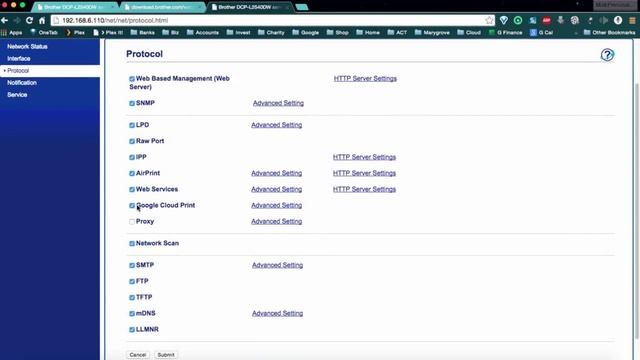Open the G Cal bookmark
The height and width of the screenshot is (360, 640).
(x=541, y=32)
